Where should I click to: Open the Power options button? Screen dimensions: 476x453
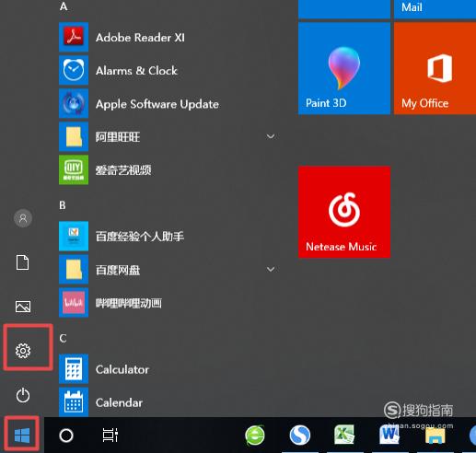pyautogui.click(x=23, y=395)
